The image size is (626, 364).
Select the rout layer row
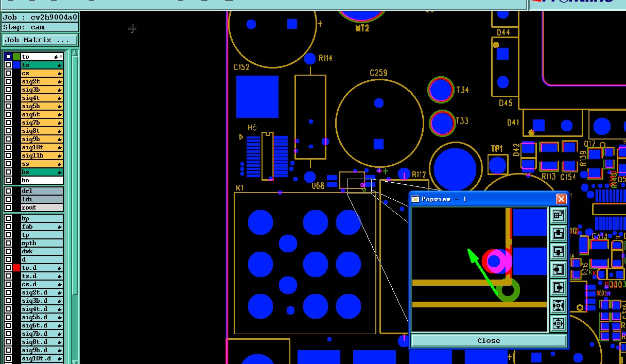[42, 207]
